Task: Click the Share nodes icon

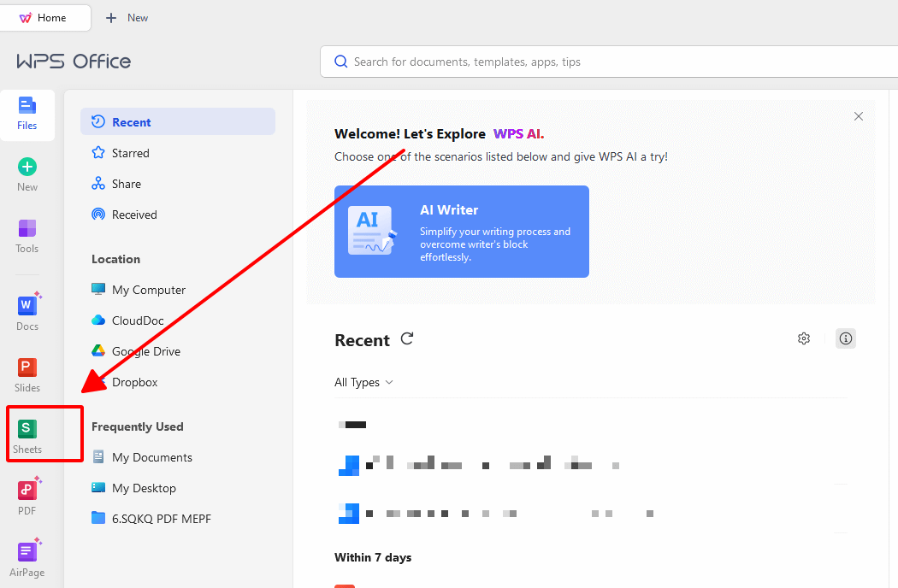Action: [x=98, y=184]
